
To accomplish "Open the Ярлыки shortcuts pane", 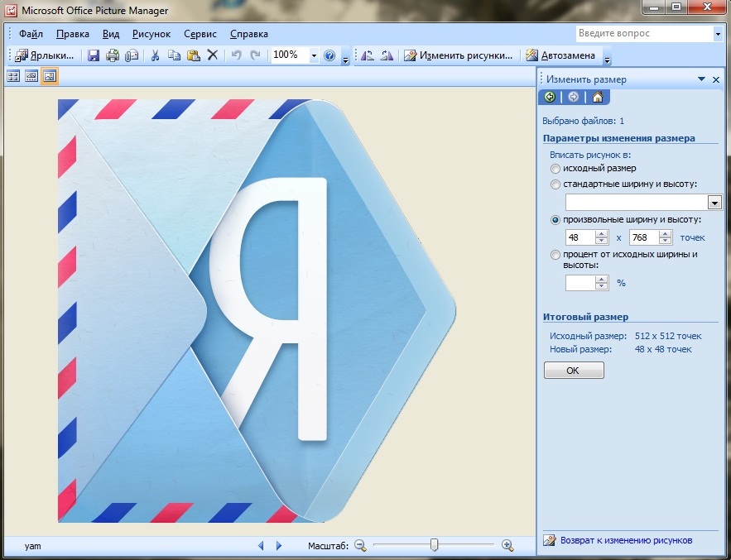I will [x=45, y=55].
